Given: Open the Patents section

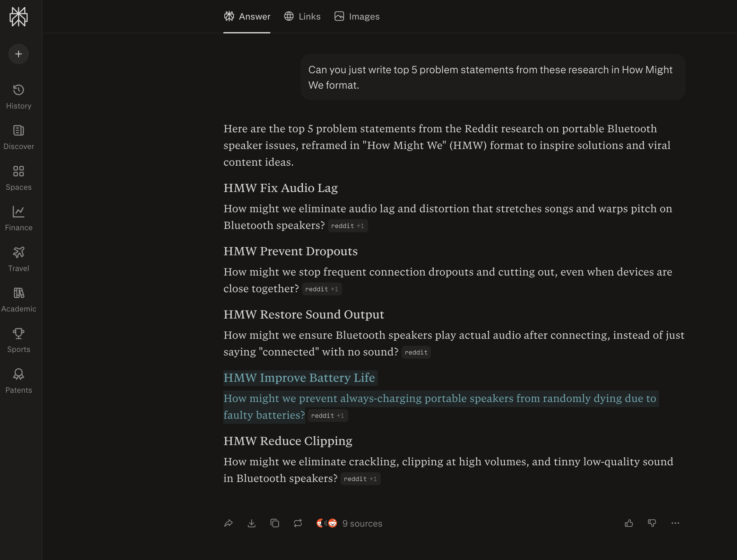Looking at the screenshot, I should coord(19,381).
